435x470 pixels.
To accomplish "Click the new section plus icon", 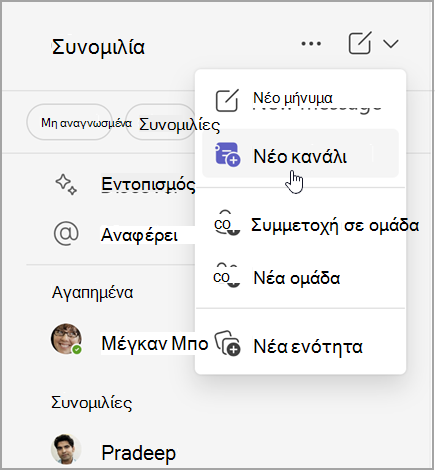I will pos(227,344).
